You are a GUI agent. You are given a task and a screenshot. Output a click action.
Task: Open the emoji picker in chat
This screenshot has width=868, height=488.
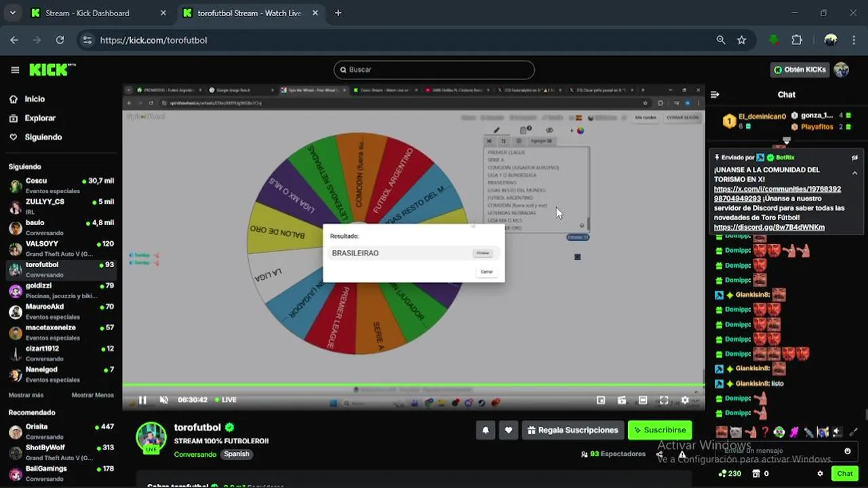coord(847,451)
